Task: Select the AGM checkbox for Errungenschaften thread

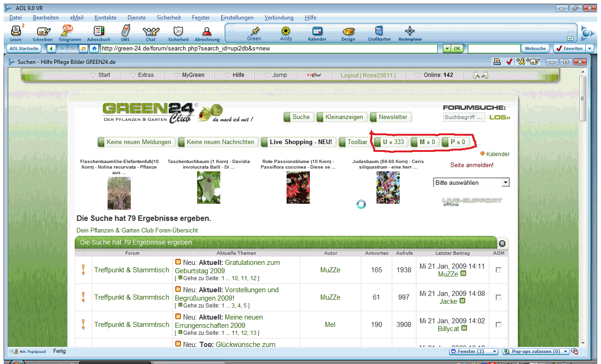Action: [x=499, y=325]
